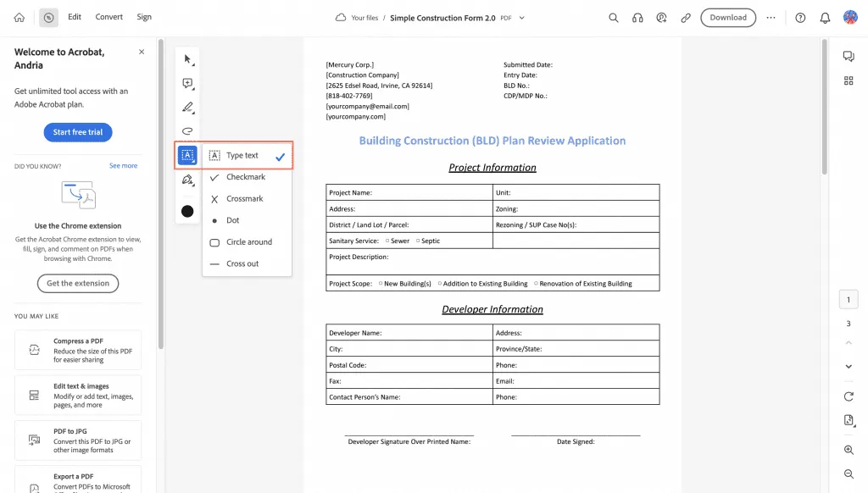Open the Convert menu
Screen dimensions: 868x493
(108, 16)
